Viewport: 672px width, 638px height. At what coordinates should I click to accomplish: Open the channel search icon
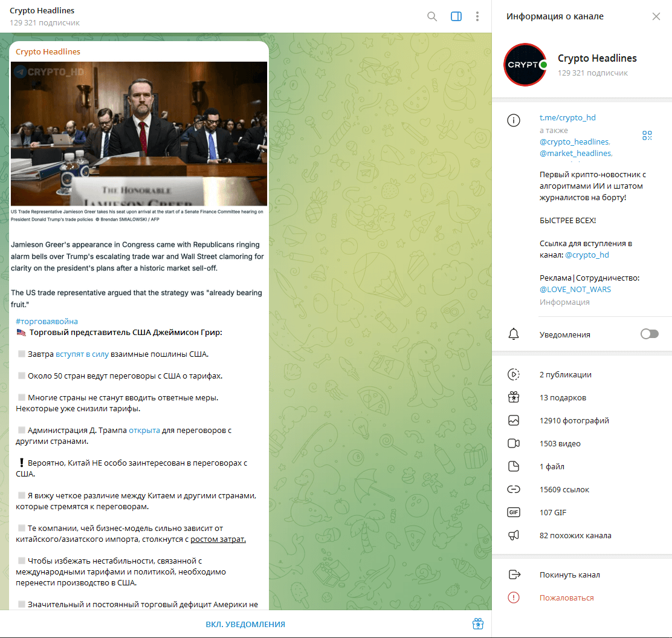tap(432, 16)
